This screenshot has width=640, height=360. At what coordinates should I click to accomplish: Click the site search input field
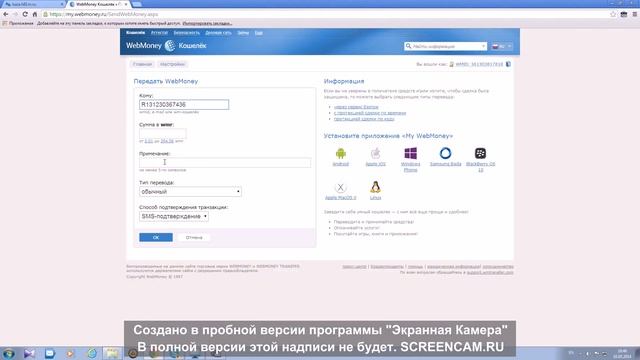pos(446,47)
